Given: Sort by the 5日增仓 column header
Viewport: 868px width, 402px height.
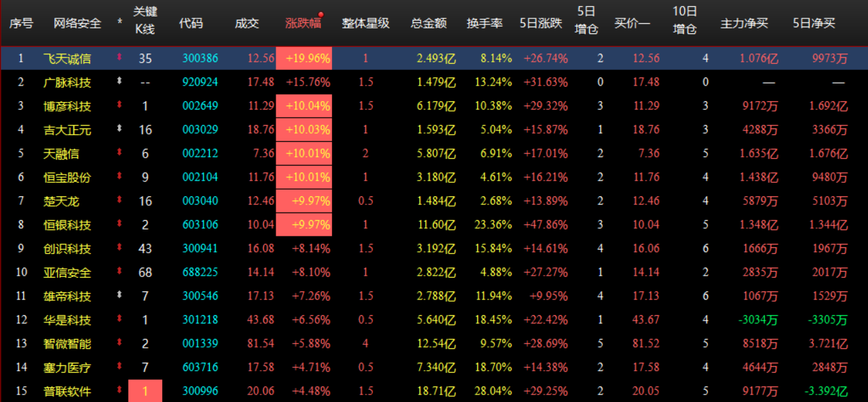Looking at the screenshot, I should coord(586,21).
